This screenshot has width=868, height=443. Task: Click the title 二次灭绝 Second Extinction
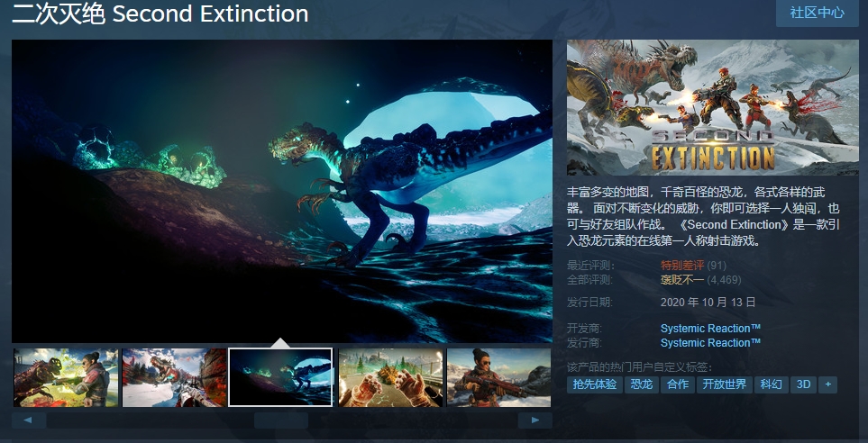click(160, 14)
